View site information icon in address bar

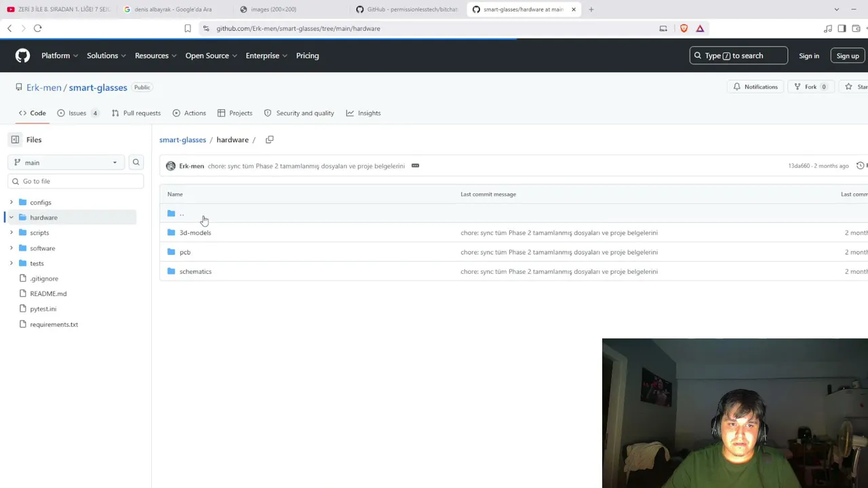[206, 28]
